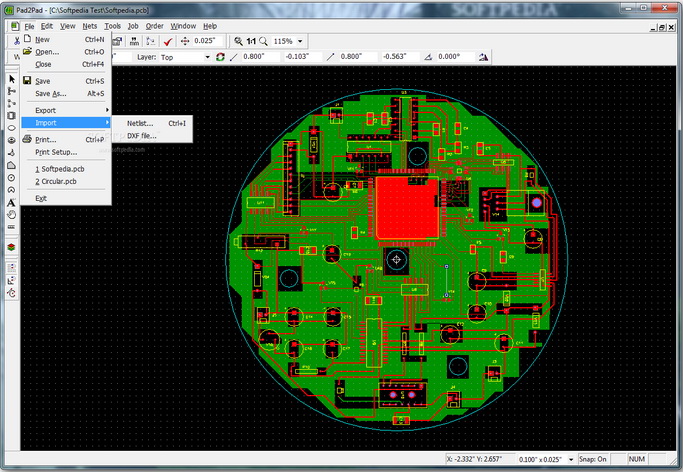Click the red checkmark design check icon

pos(168,41)
